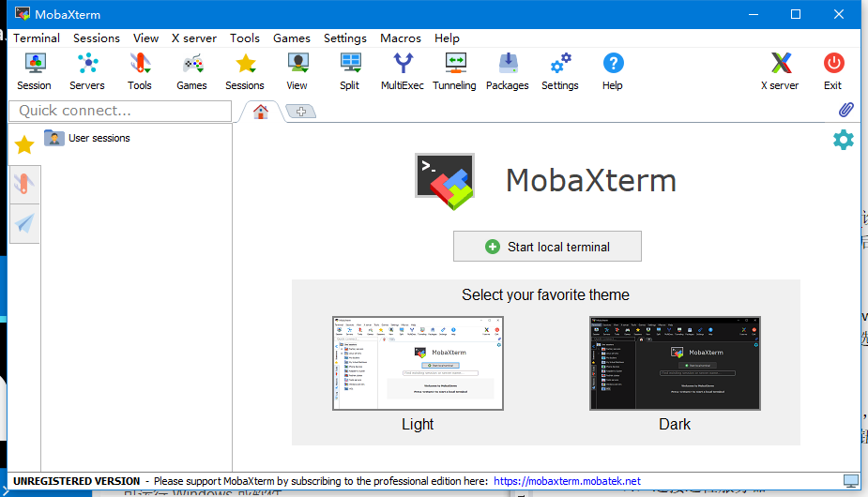Click the Packages toolbar icon

508,71
